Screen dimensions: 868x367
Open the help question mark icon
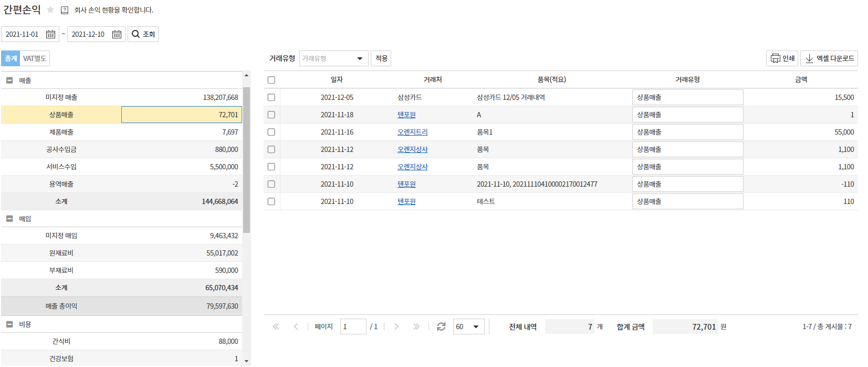pos(65,10)
